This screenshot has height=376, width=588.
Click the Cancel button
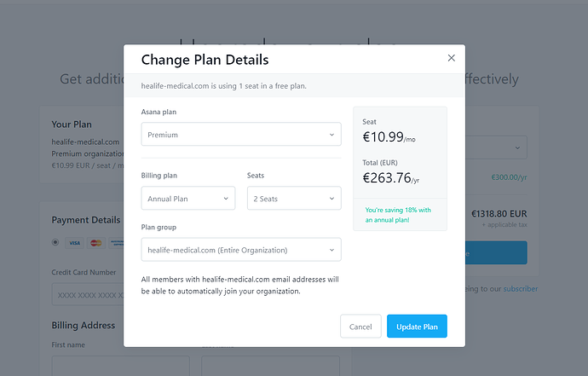360,327
